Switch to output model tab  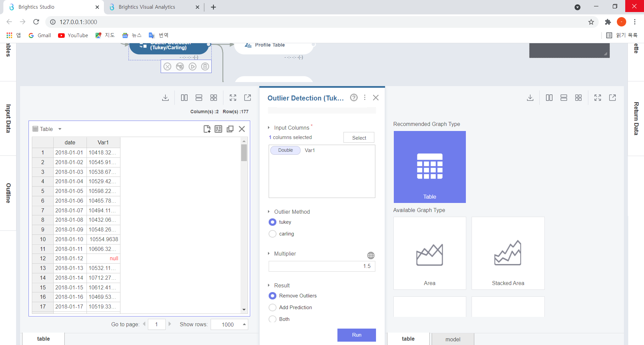pos(453,339)
